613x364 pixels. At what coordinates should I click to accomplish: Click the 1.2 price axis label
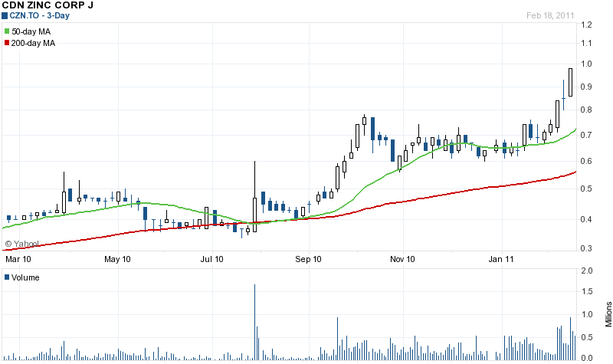(587, 25)
